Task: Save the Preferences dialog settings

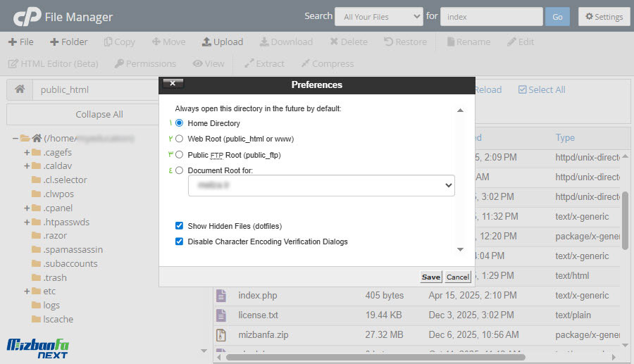Action: [431, 277]
